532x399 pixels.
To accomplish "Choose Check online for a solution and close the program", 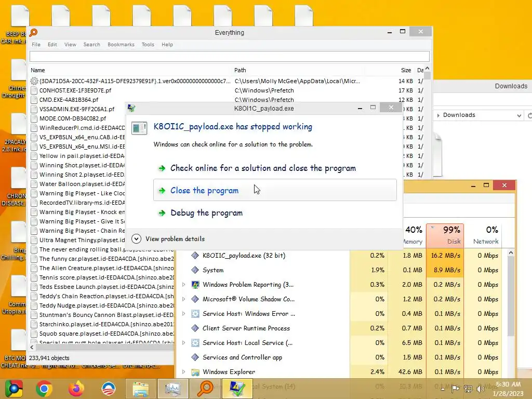I will point(275,168).
